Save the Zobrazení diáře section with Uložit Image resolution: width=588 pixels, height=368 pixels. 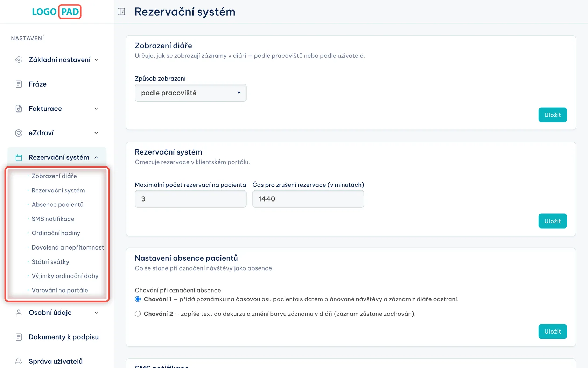point(553,115)
